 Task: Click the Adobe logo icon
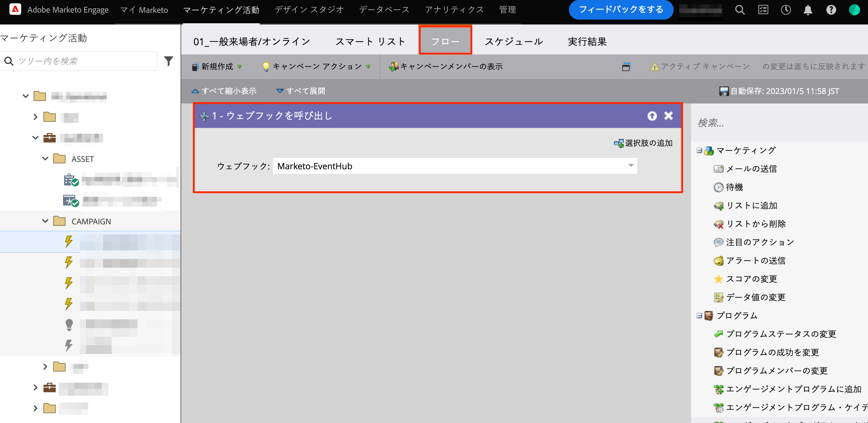coord(15,9)
